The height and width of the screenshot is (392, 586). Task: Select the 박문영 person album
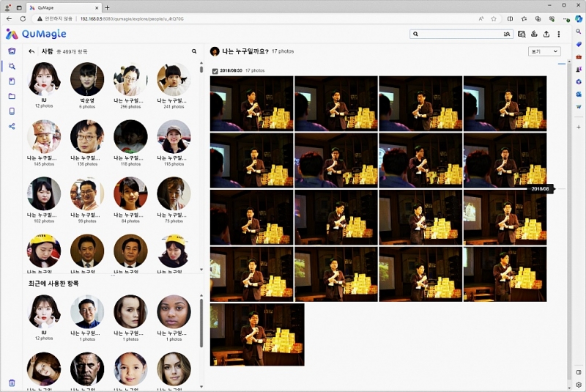tap(87, 79)
